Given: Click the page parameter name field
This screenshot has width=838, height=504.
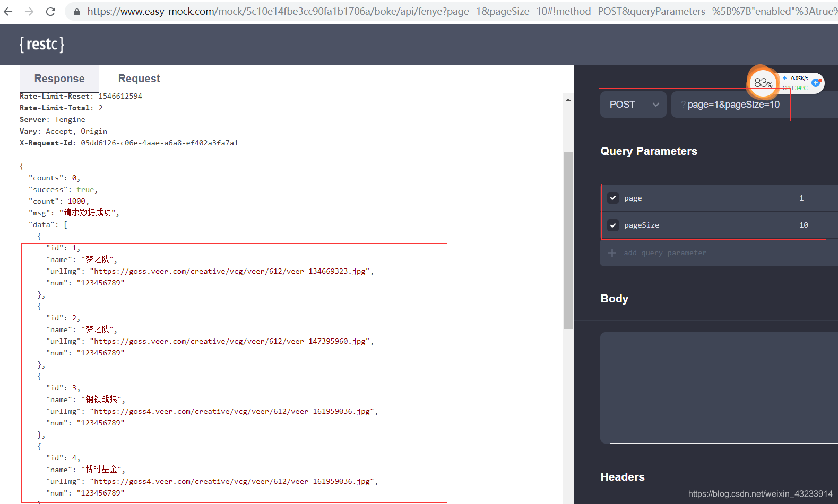Looking at the screenshot, I should 633,198.
